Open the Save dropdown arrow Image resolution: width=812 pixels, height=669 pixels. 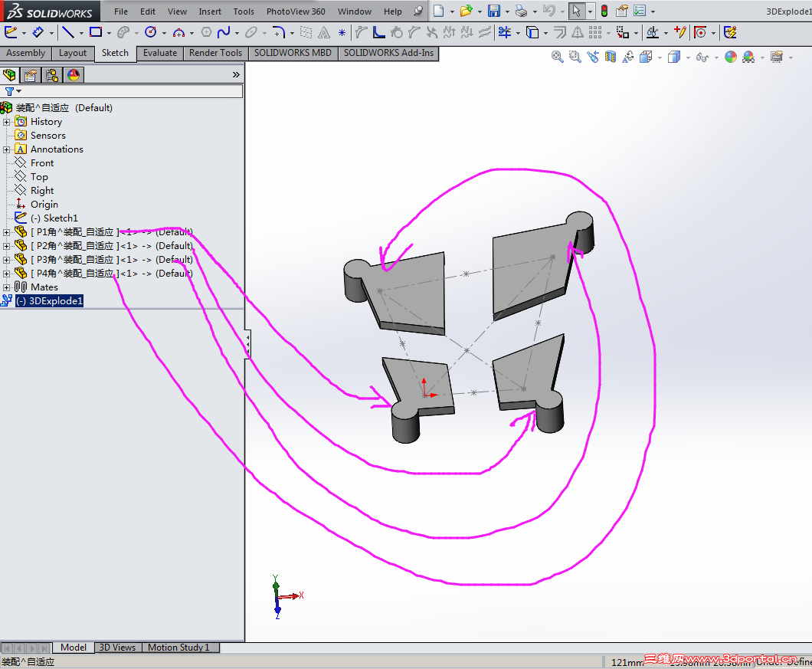click(507, 11)
